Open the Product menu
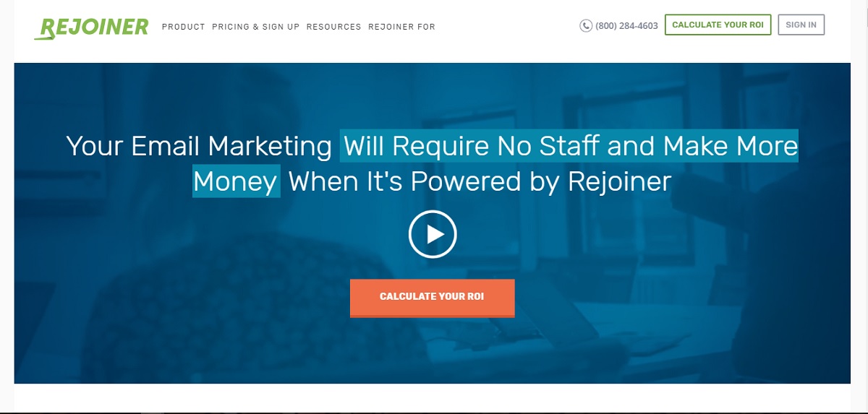This screenshot has height=414, width=868. tap(184, 27)
